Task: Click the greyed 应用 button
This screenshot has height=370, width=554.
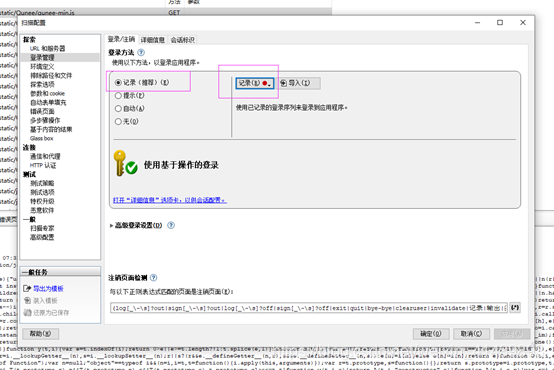Action: click(x=512, y=334)
